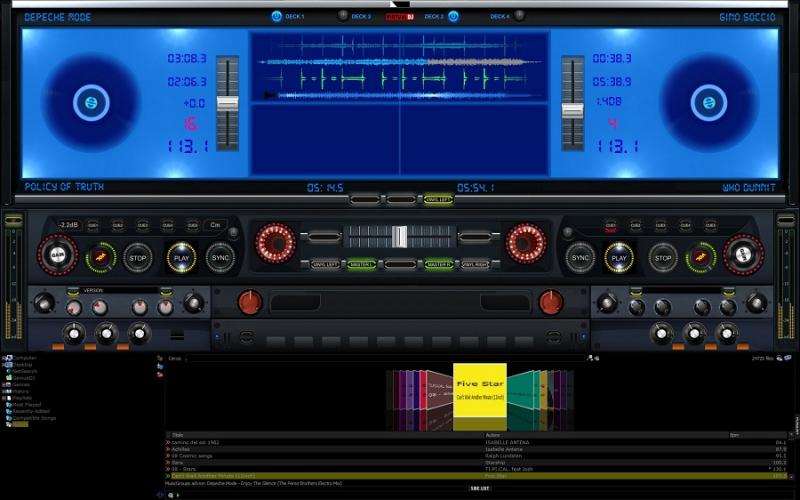Toggle MASTER L button
800x500 pixels.
362,264
